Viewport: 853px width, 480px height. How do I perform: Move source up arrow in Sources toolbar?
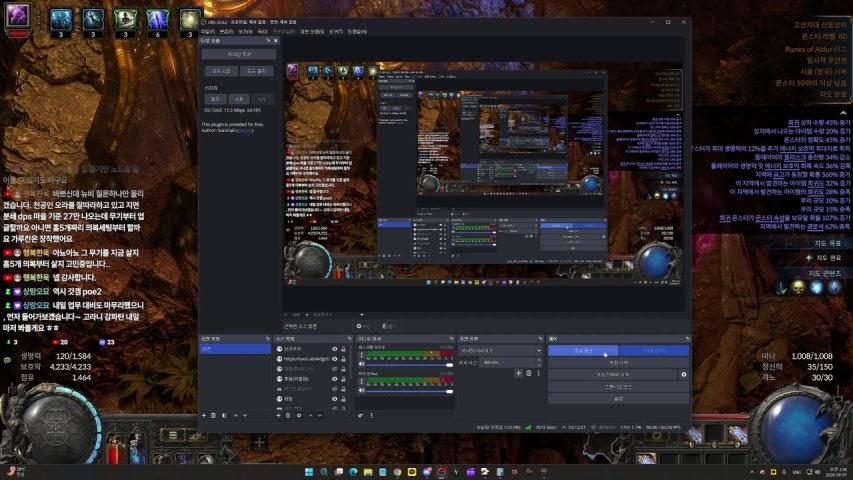tap(310, 415)
